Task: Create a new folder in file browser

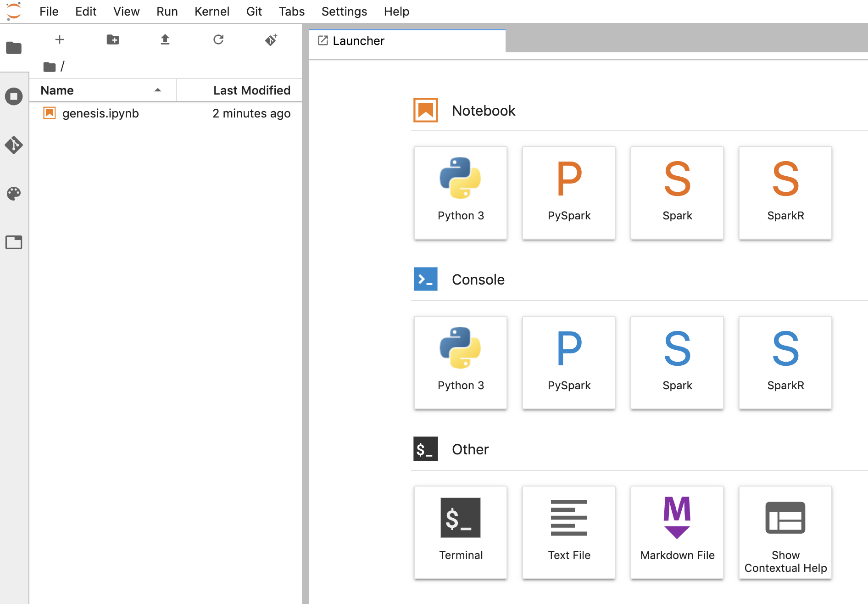Action: (x=113, y=39)
